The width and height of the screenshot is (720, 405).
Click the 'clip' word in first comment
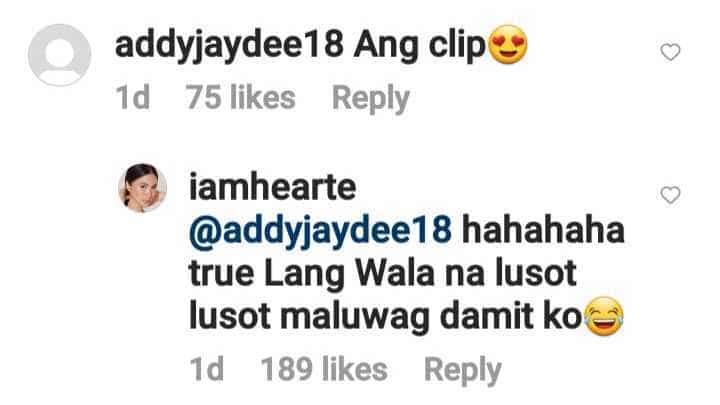click(x=457, y=47)
